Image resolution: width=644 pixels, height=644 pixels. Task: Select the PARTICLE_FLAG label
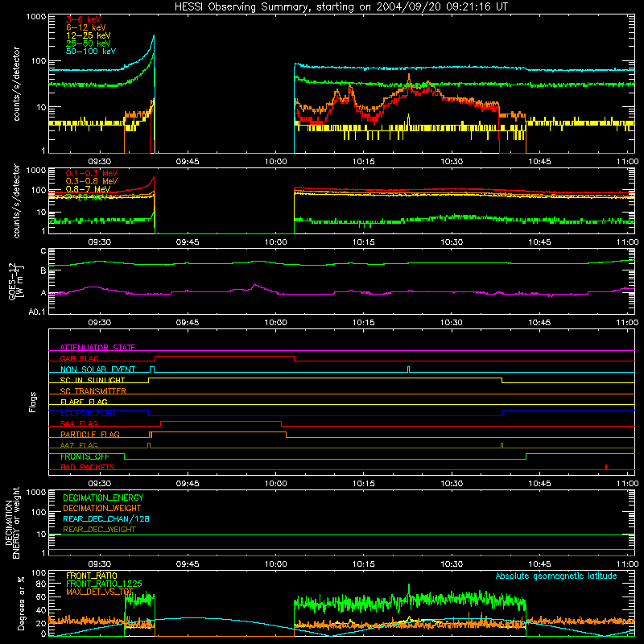pyautogui.click(x=90, y=435)
